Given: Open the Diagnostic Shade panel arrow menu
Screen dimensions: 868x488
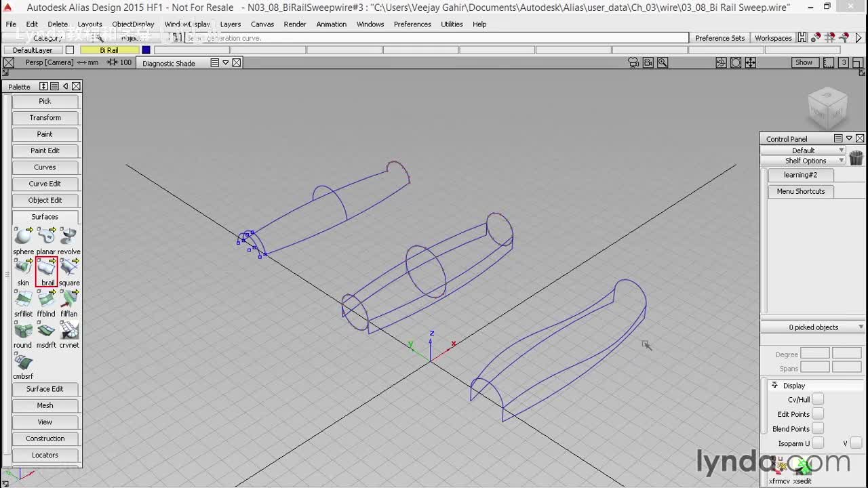Looking at the screenshot, I should pyautogui.click(x=226, y=62).
